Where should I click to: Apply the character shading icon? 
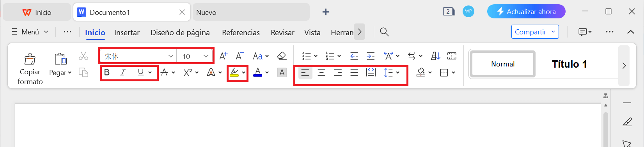pyautogui.click(x=282, y=72)
